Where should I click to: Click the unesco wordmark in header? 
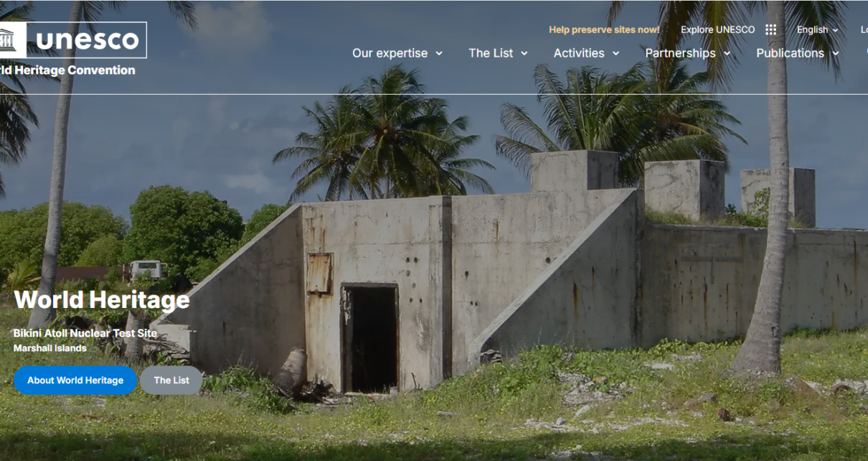(88, 39)
